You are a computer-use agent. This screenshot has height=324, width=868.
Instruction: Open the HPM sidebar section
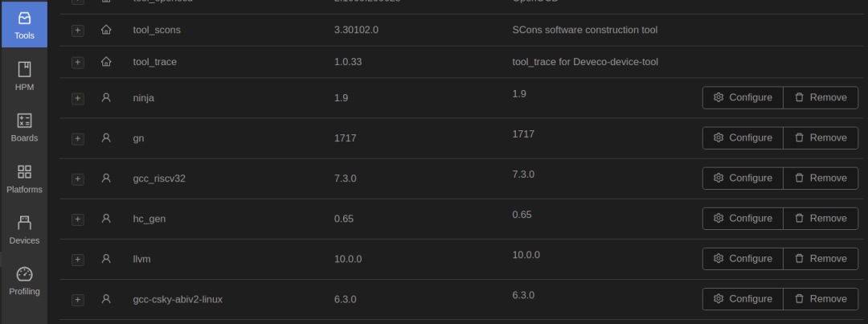click(24, 76)
